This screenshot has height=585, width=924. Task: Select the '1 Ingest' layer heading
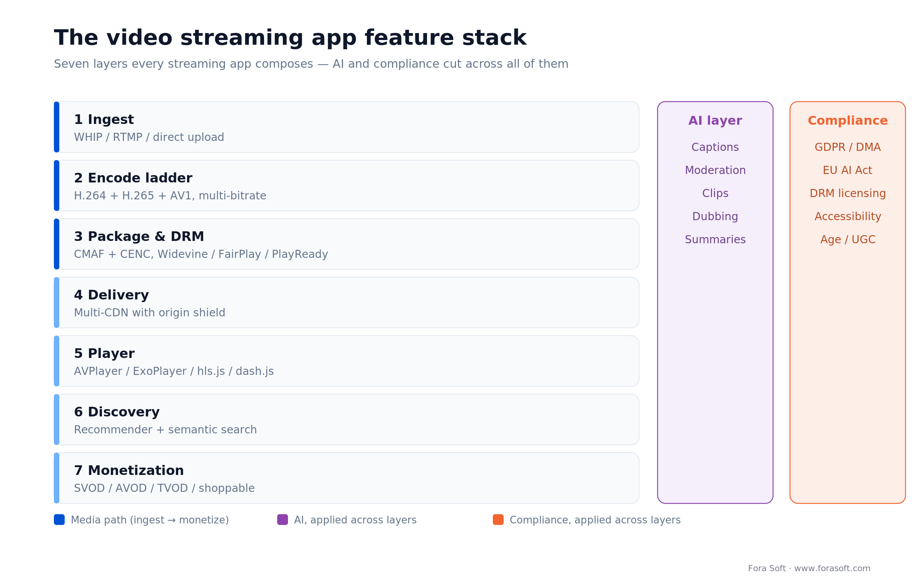coord(104,119)
